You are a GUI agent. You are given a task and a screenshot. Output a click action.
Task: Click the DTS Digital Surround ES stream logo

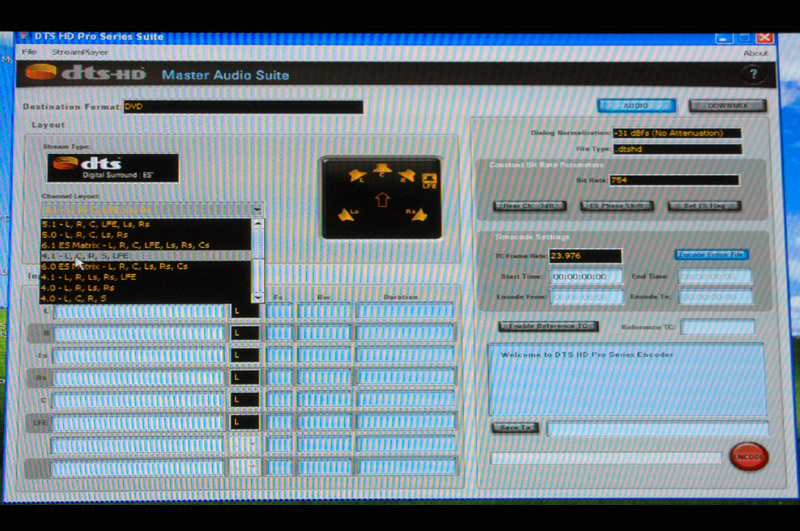(113, 168)
